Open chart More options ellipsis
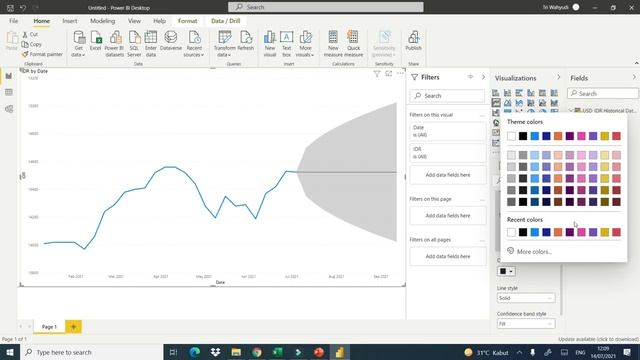Image resolution: width=640 pixels, height=360 pixels. click(x=400, y=73)
